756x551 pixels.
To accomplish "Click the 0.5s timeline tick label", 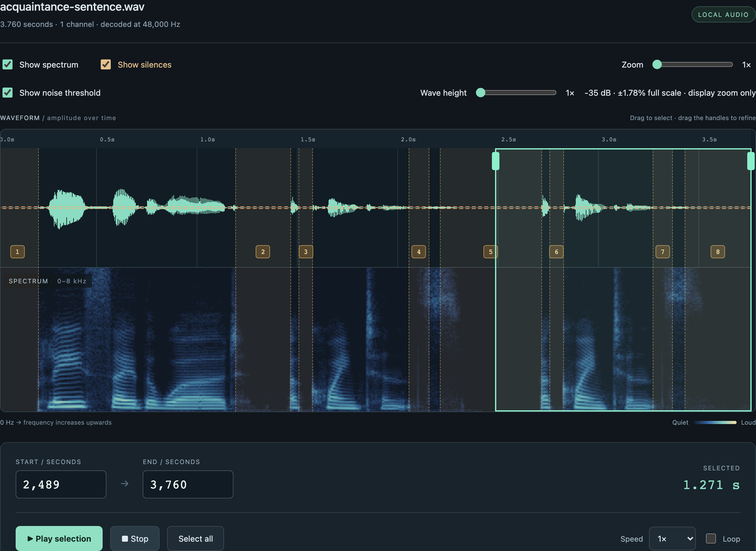I will point(107,139).
